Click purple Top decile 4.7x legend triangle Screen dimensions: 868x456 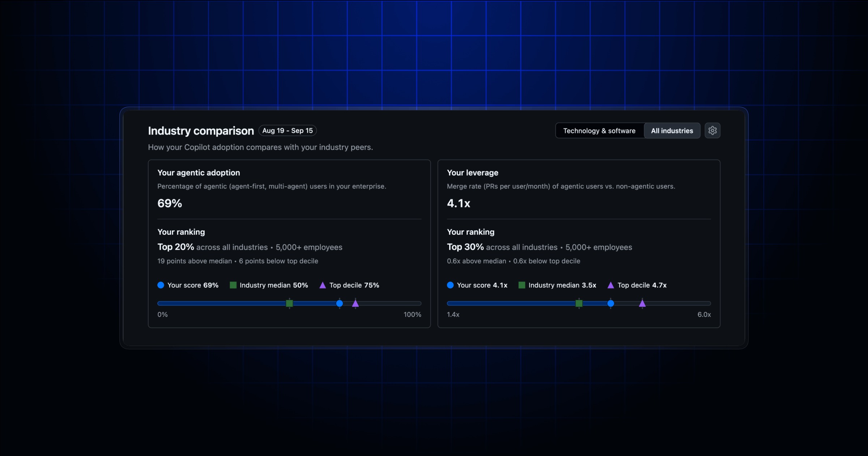[x=611, y=285]
